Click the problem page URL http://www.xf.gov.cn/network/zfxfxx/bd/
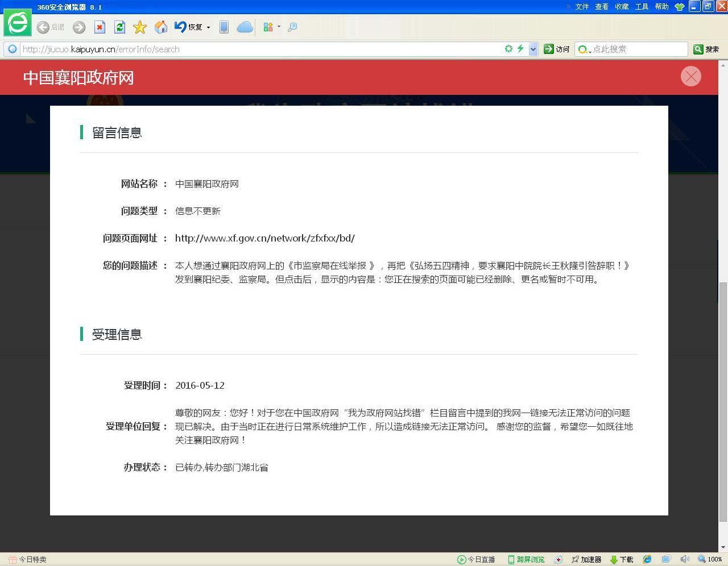 [x=265, y=238]
